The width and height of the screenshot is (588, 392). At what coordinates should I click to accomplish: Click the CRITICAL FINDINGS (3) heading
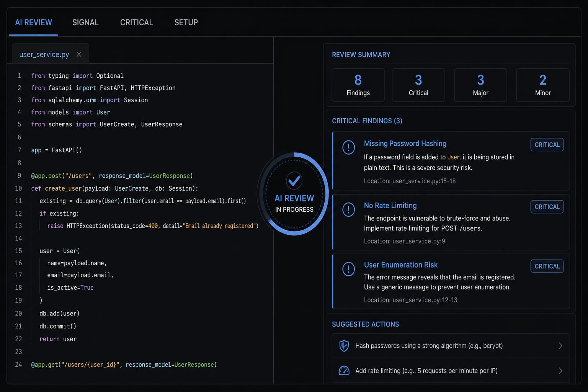(x=367, y=121)
